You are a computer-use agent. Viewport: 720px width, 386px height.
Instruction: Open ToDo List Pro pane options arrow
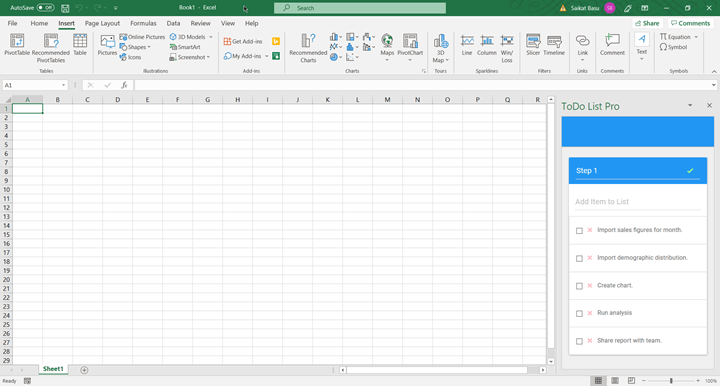(x=690, y=106)
